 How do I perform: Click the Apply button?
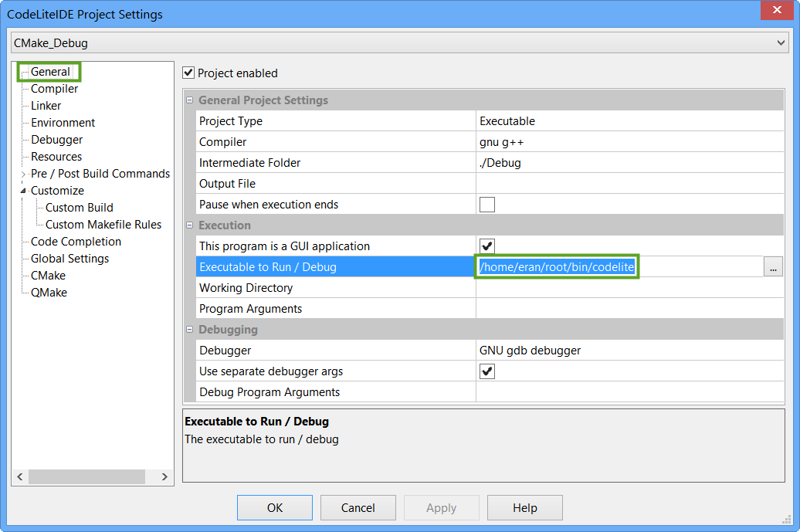click(442, 507)
